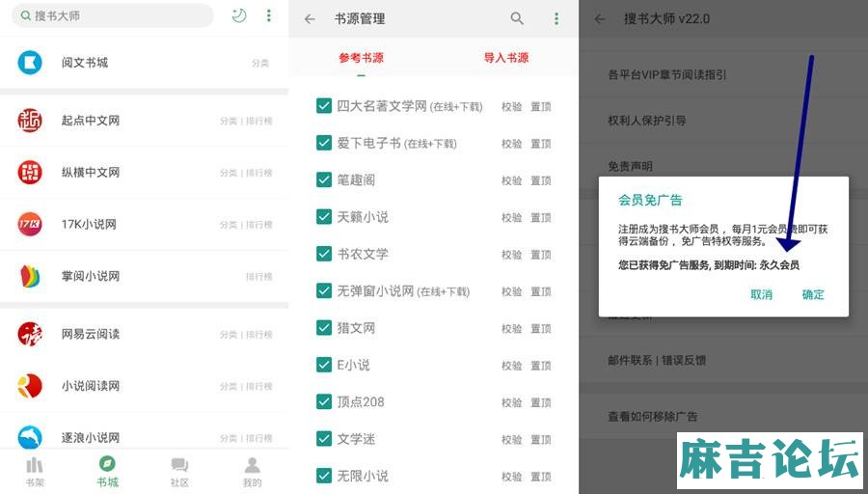The height and width of the screenshot is (494, 868).
Task: Uncheck 猎文网 source
Action: pos(324,328)
